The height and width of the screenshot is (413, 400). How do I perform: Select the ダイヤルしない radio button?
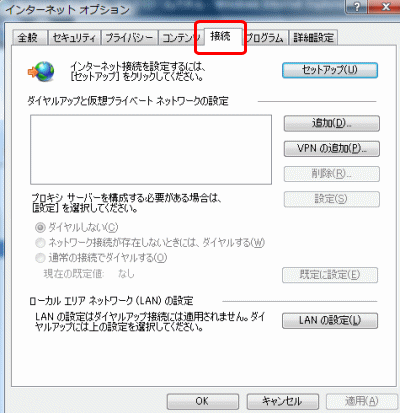[40, 228]
